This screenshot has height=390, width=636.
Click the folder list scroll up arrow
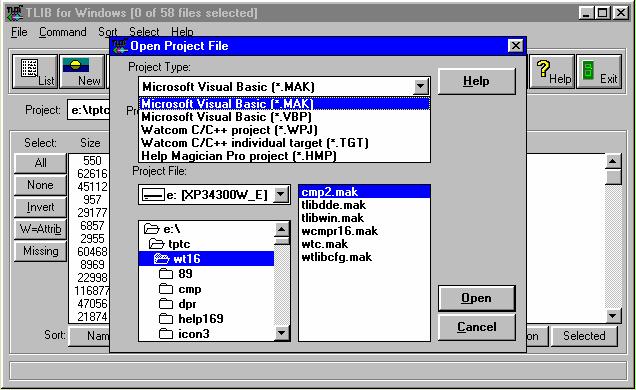click(x=281, y=230)
